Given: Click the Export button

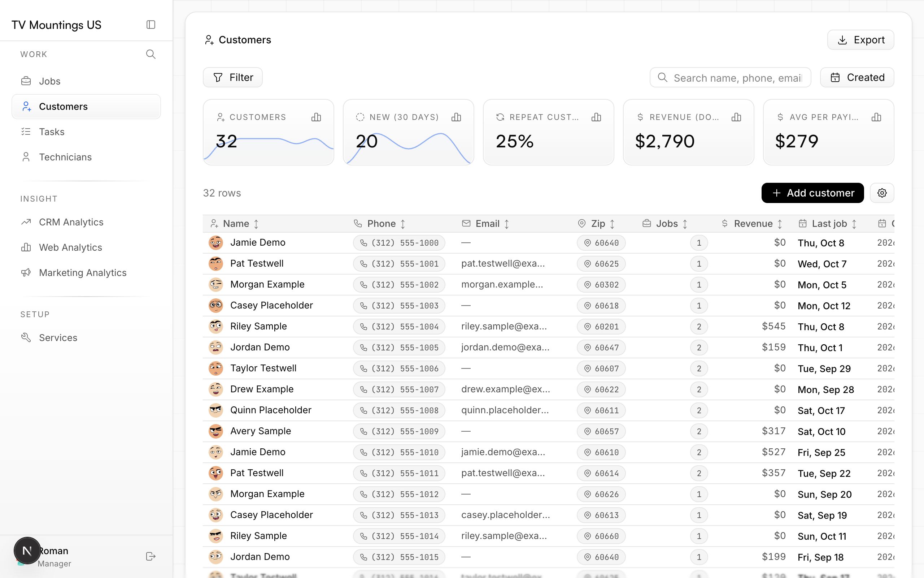Looking at the screenshot, I should click(x=860, y=40).
